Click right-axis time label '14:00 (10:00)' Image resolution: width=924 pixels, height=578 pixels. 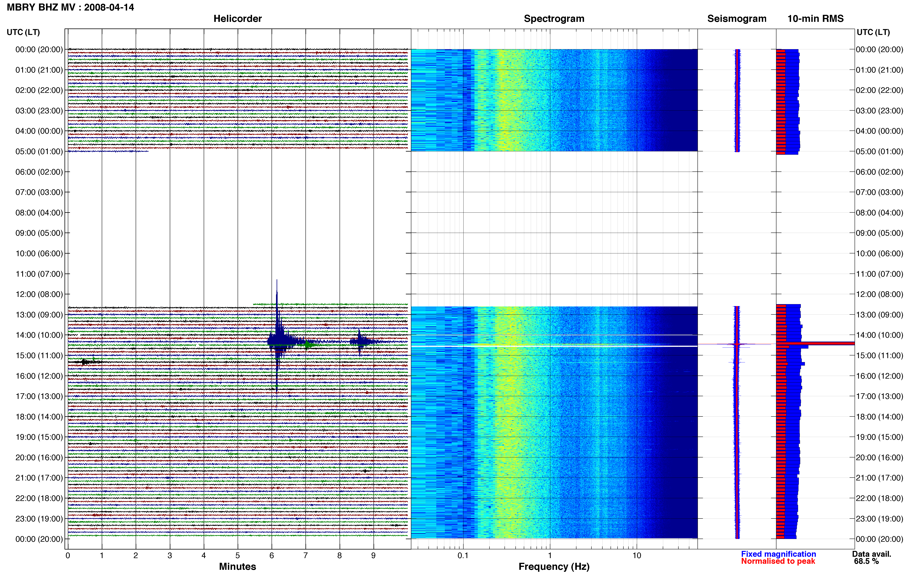click(x=879, y=335)
